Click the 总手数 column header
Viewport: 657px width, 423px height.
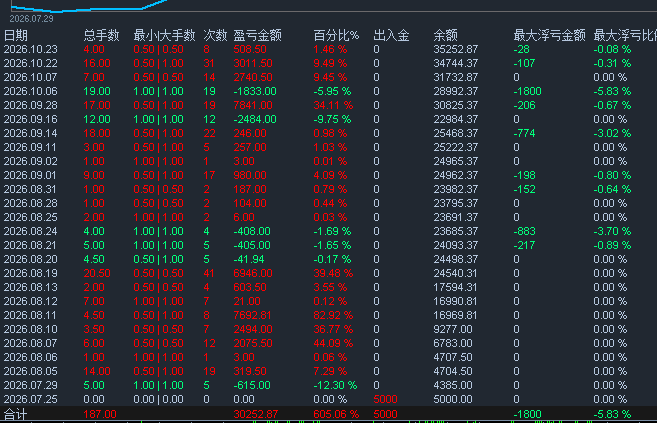point(101,36)
